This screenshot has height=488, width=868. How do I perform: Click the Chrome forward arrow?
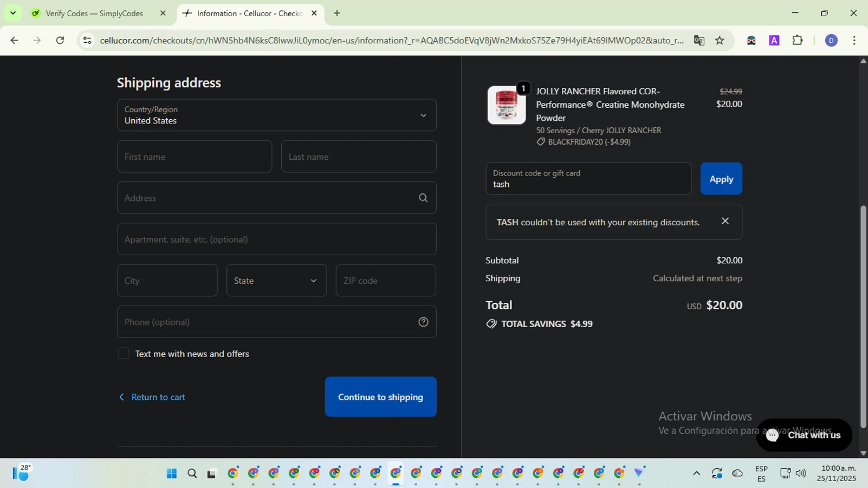pos(37,41)
